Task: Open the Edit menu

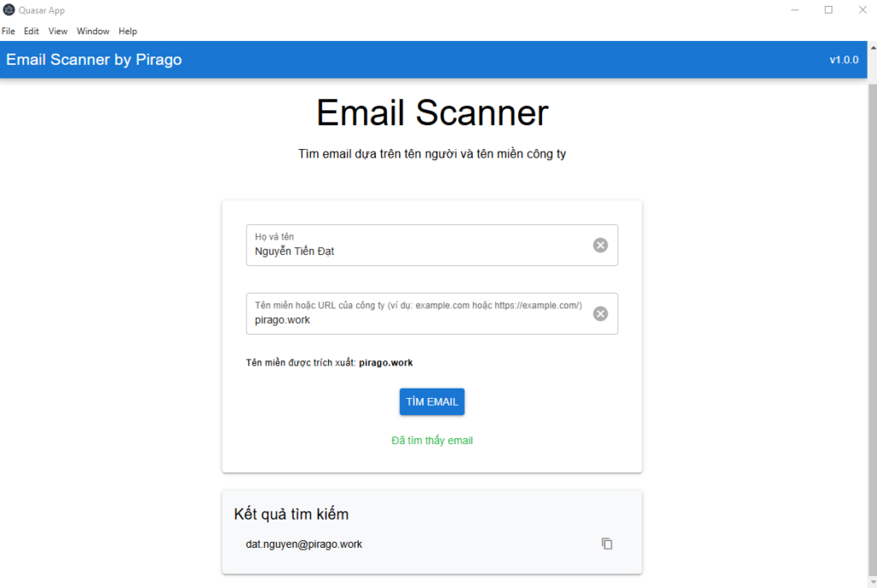Action: 32,32
